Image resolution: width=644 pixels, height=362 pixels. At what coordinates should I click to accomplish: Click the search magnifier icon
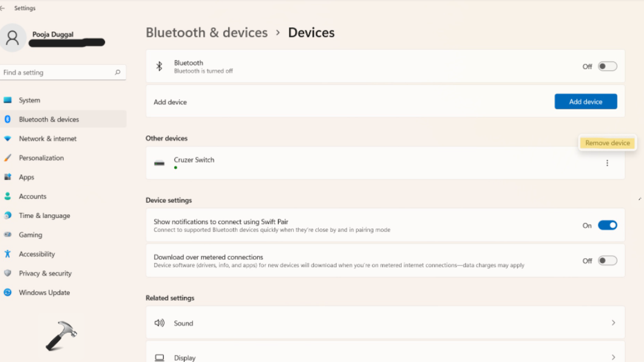(x=118, y=72)
